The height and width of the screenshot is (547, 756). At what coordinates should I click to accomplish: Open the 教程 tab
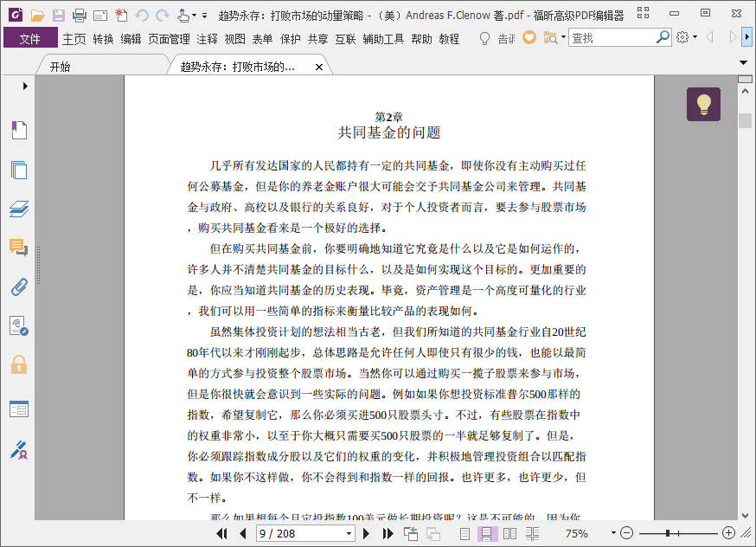coord(449,39)
